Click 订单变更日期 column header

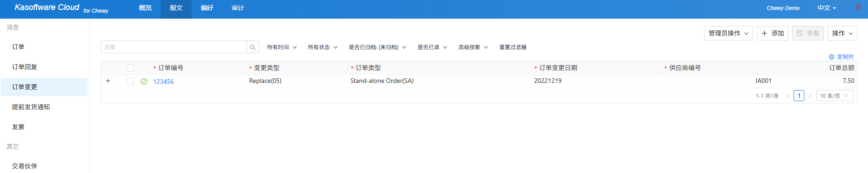558,68
